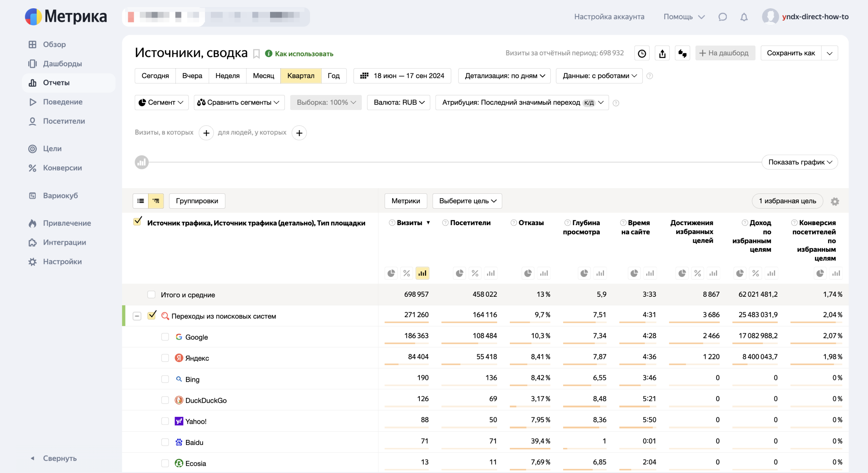Select percent display icon under Визиты
The image size is (868, 473).
[x=406, y=273]
